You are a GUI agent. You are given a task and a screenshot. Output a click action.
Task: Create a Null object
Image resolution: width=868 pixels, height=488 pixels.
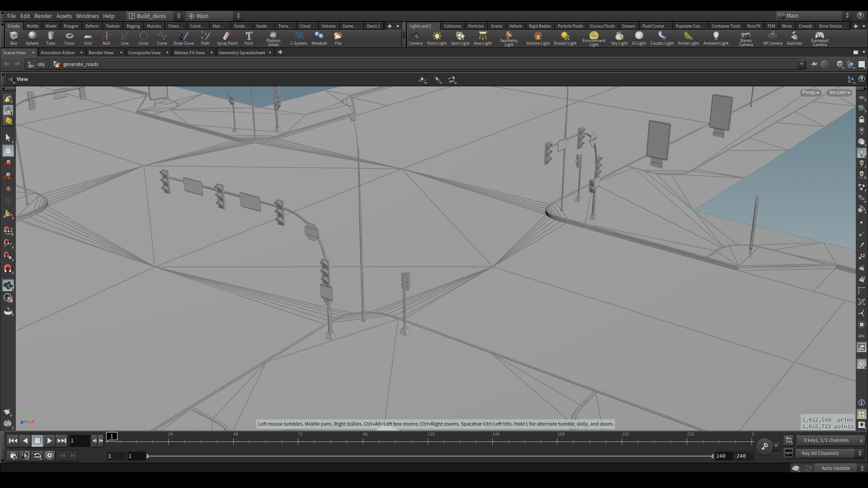(x=106, y=38)
